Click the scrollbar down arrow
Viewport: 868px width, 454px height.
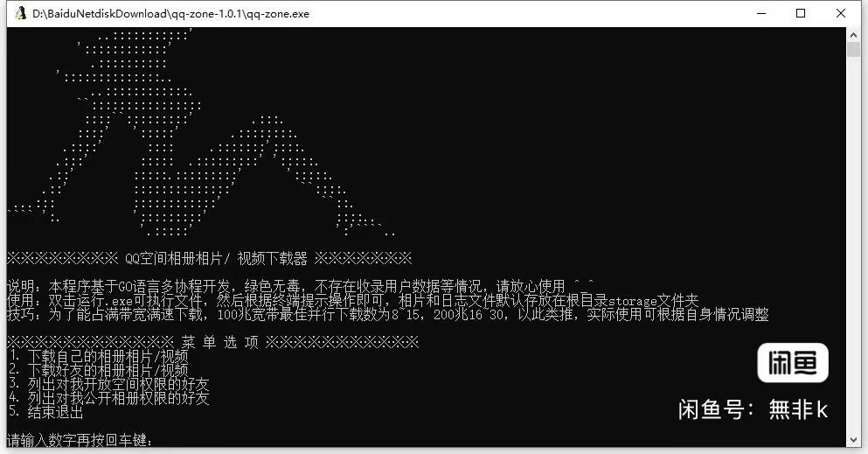(853, 440)
